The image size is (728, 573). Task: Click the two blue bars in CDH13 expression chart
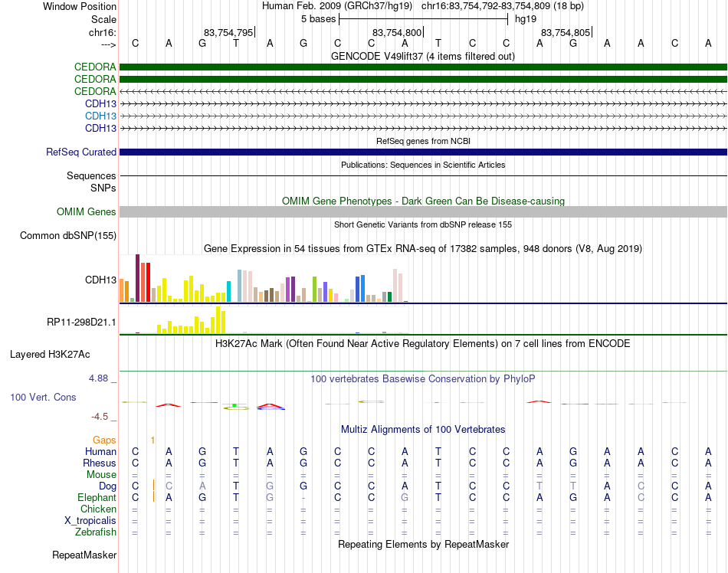click(x=360, y=289)
